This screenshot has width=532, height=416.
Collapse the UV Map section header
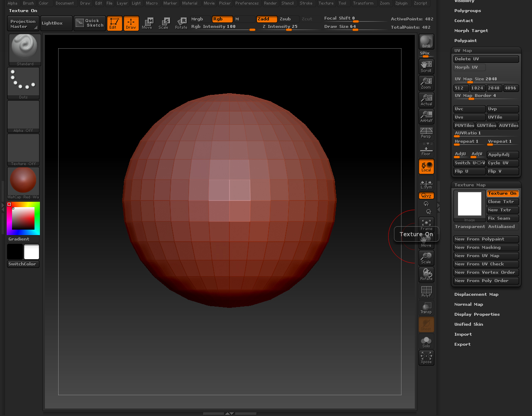[x=463, y=51]
